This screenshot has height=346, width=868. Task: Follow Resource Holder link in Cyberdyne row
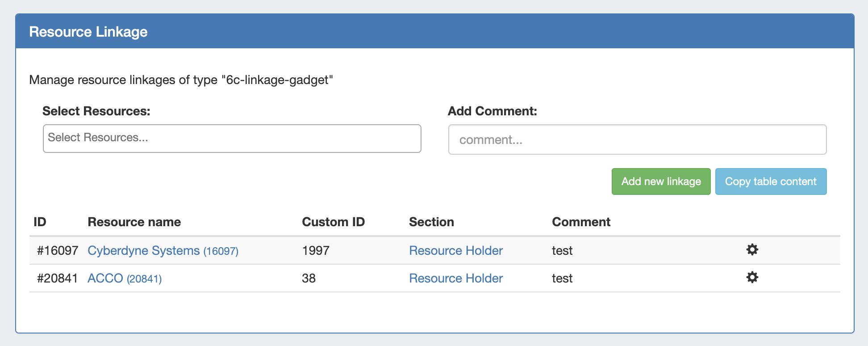455,250
